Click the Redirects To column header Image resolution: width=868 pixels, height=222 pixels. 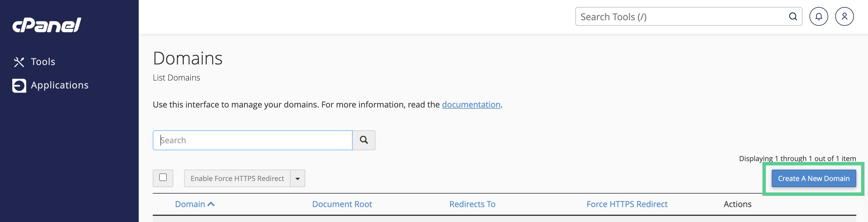[x=472, y=204]
